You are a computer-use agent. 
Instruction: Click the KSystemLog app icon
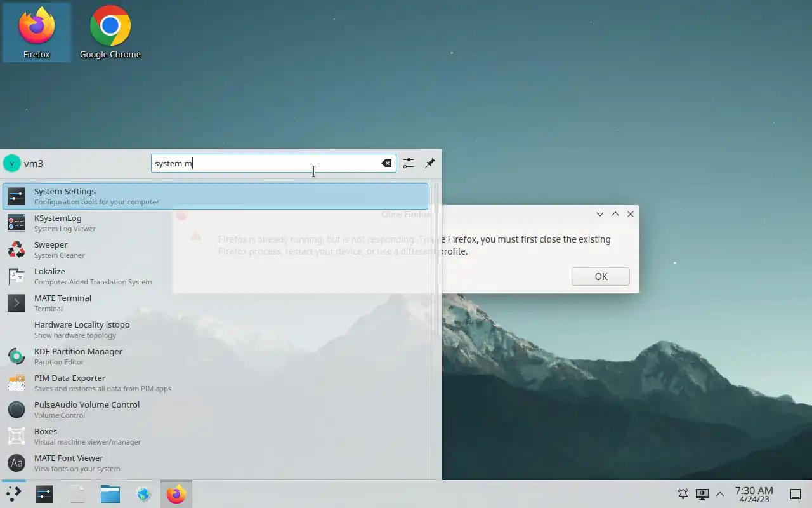(x=16, y=223)
